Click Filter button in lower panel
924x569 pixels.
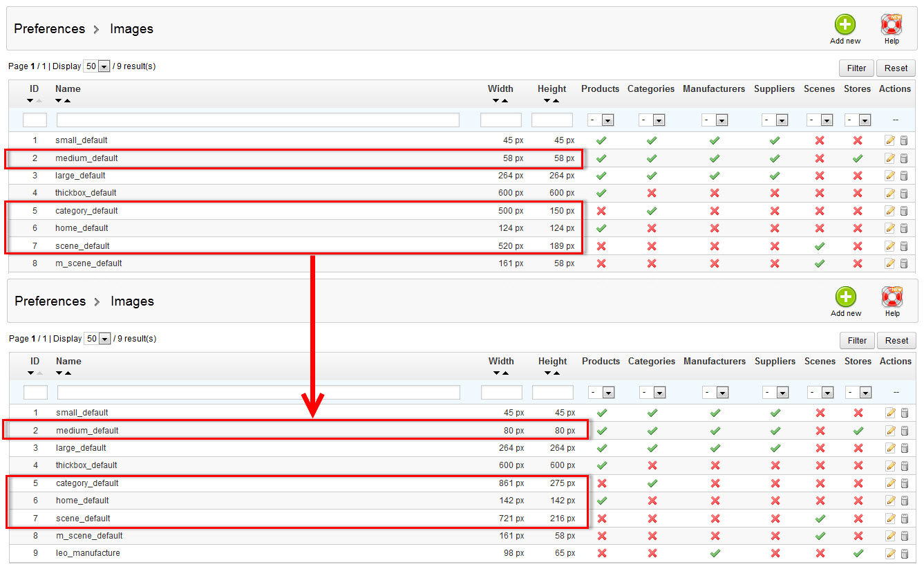click(857, 340)
